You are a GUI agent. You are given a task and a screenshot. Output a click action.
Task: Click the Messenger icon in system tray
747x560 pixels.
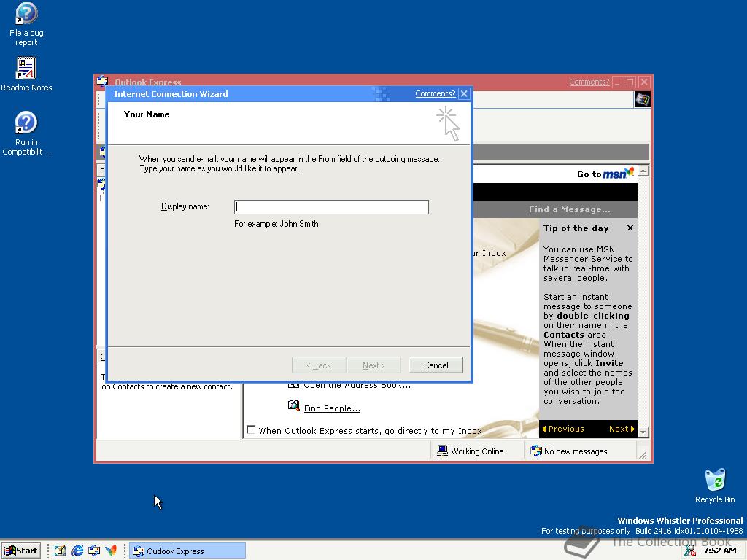click(x=689, y=551)
